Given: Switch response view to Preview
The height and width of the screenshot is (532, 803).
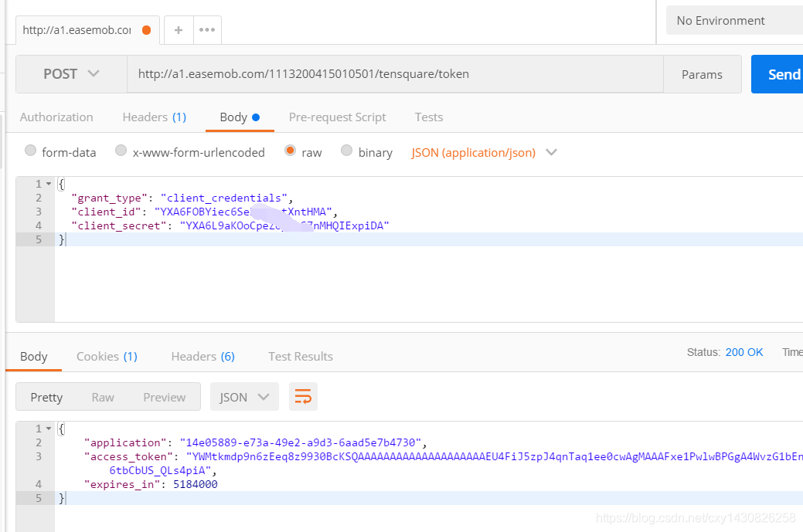Looking at the screenshot, I should click(x=165, y=397).
